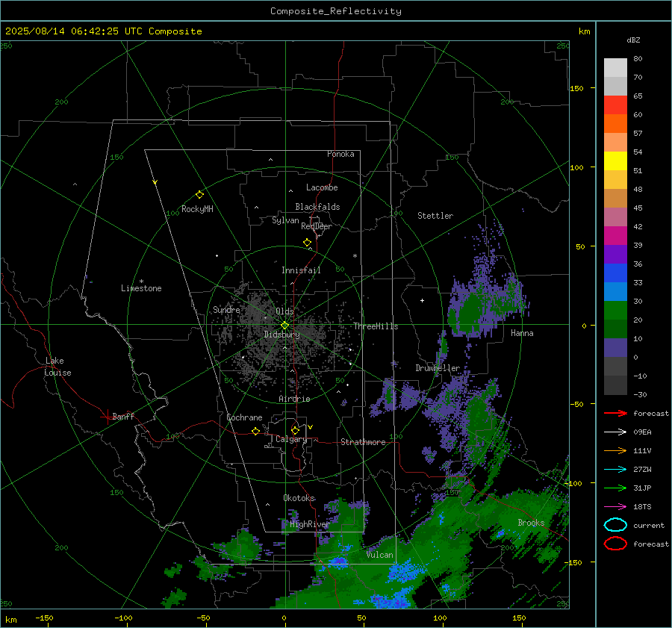
Task: Pick the red 65–60 dBZ swatch
Action: tap(615, 105)
